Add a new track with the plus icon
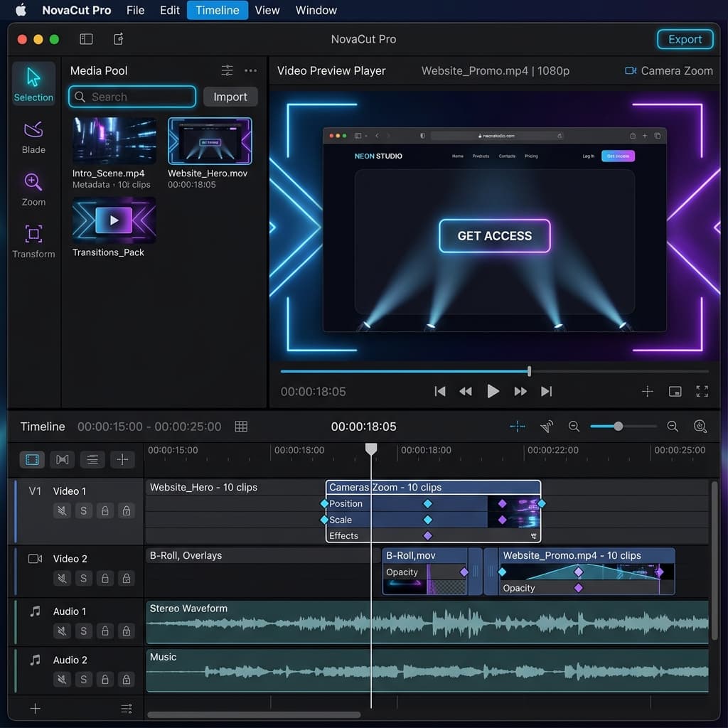 [36, 709]
